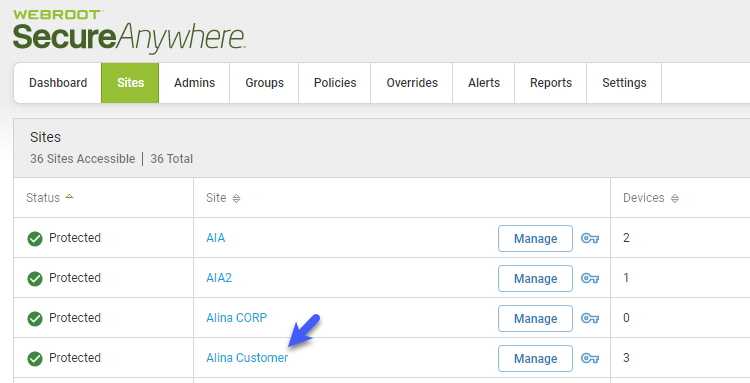This screenshot has width=750, height=383.
Task: Click the device count '2' for AIA
Action: coord(626,238)
